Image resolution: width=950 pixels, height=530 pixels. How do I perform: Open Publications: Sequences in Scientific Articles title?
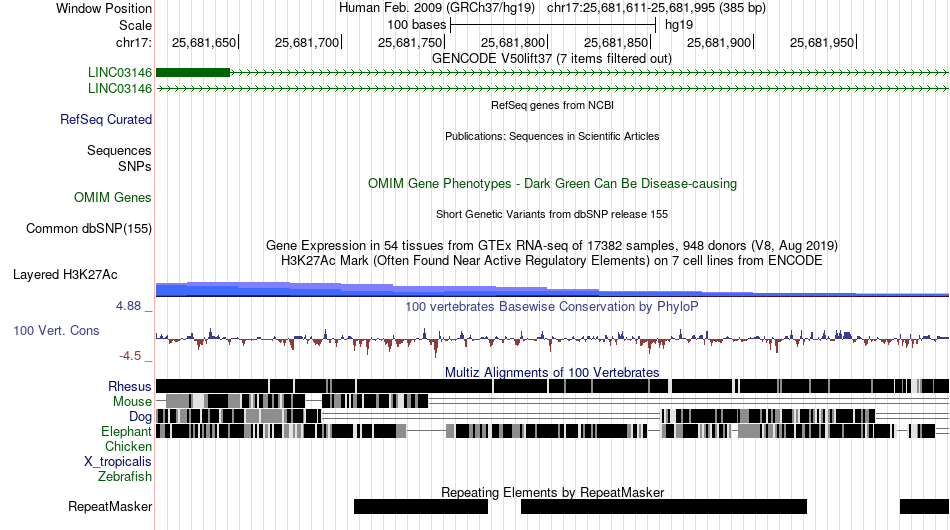552,136
